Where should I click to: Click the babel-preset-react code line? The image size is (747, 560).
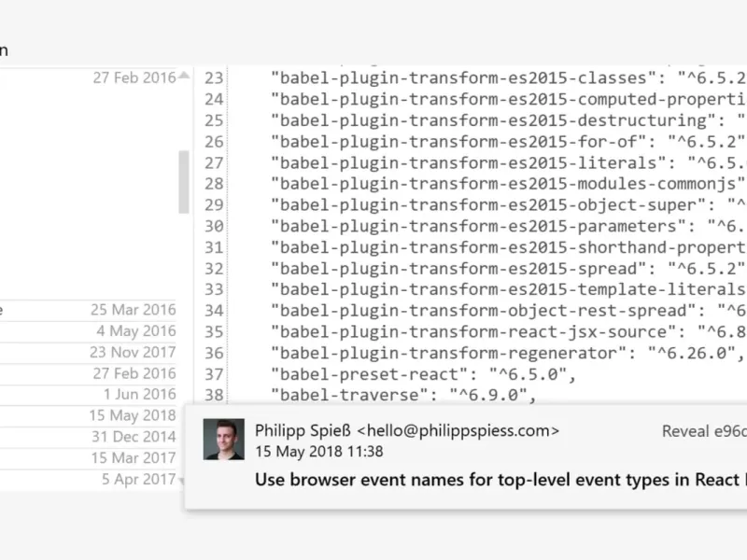tap(424, 374)
